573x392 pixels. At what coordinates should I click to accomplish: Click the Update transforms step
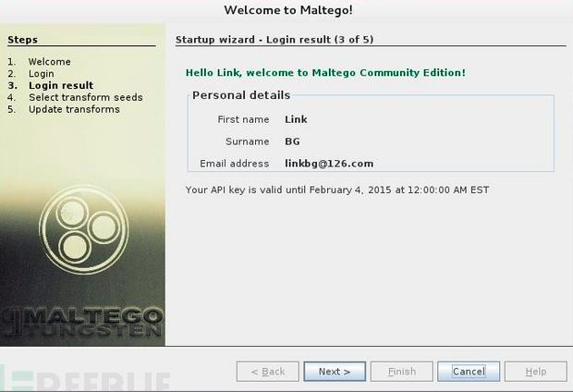[x=74, y=109]
